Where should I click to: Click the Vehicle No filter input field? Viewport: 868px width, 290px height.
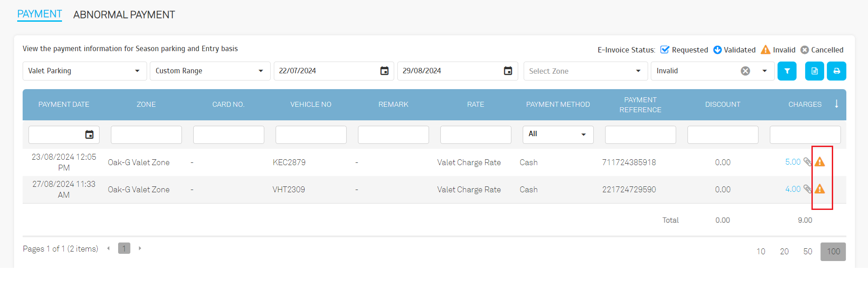coord(311,135)
